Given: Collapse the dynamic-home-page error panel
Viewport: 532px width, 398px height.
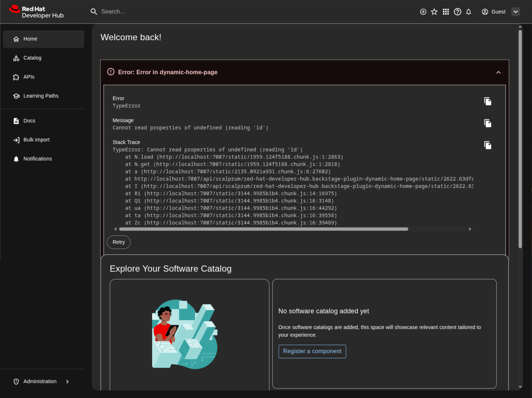Looking at the screenshot, I should 498,72.
